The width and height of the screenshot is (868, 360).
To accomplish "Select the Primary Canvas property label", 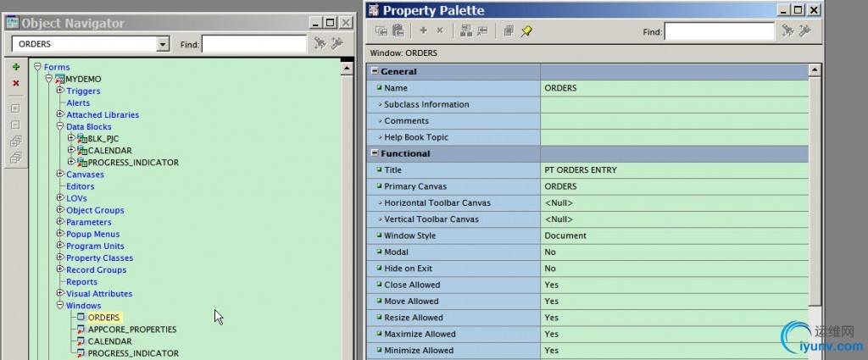I will [x=415, y=186].
